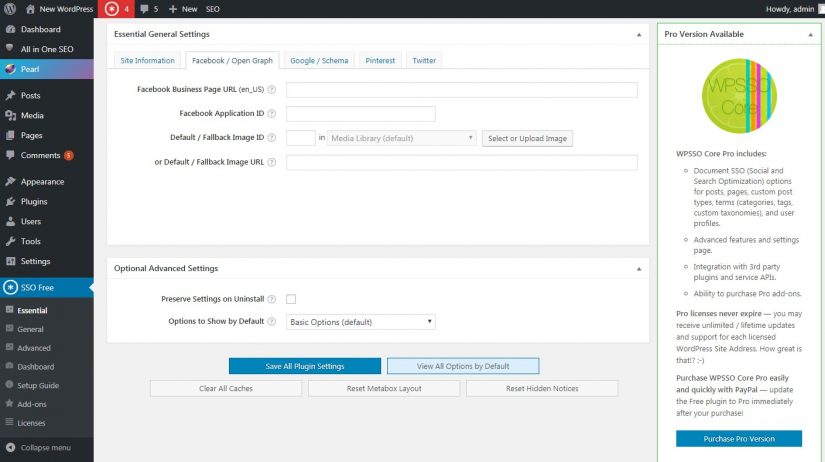Image resolution: width=825 pixels, height=462 pixels.
Task: Click the Facebook Application ID field
Action: click(x=360, y=114)
